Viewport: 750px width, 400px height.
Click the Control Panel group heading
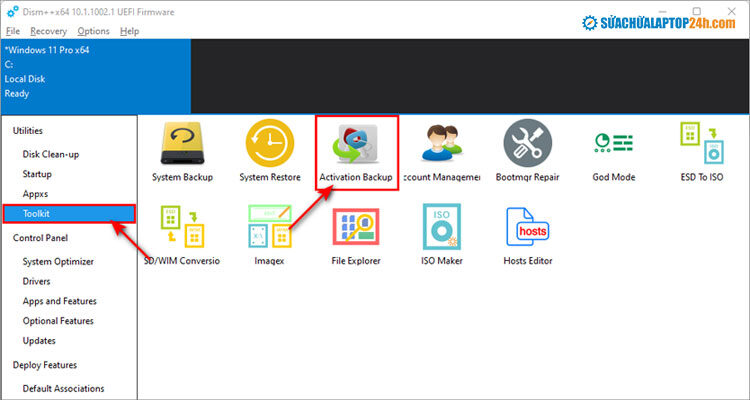40,238
